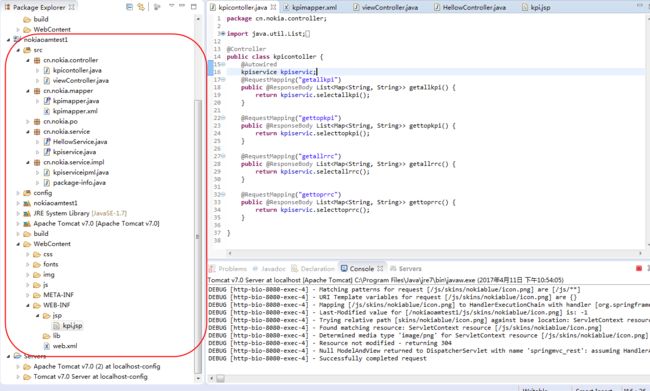
Task: Open the Javadoc view tab
Action: (x=269, y=269)
